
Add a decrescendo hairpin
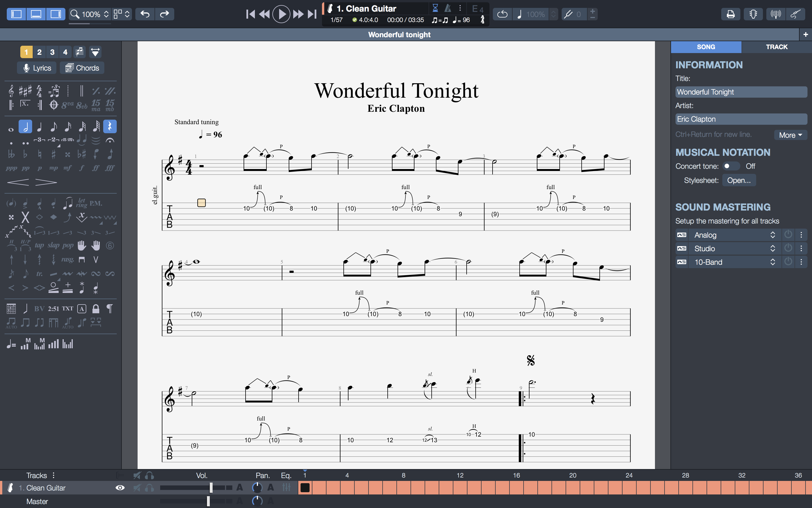pyautogui.click(x=46, y=182)
